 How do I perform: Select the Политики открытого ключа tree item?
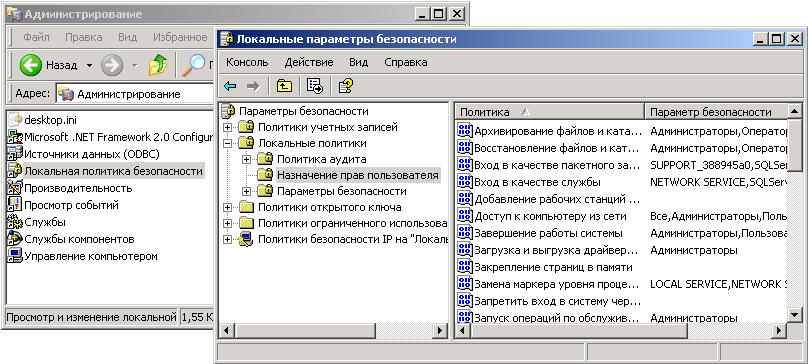(x=329, y=207)
